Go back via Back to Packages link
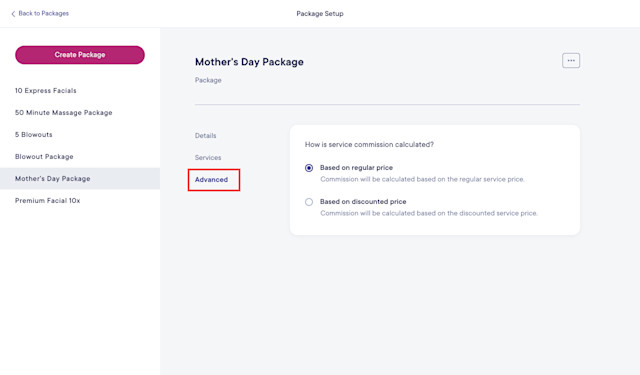This screenshot has height=375, width=640. click(x=43, y=13)
